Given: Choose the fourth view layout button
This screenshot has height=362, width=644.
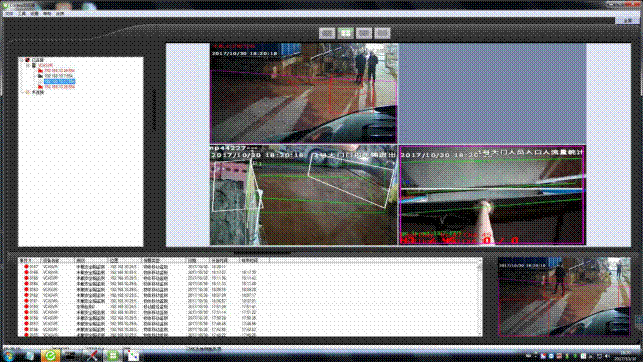Looking at the screenshot, I should 382,33.
